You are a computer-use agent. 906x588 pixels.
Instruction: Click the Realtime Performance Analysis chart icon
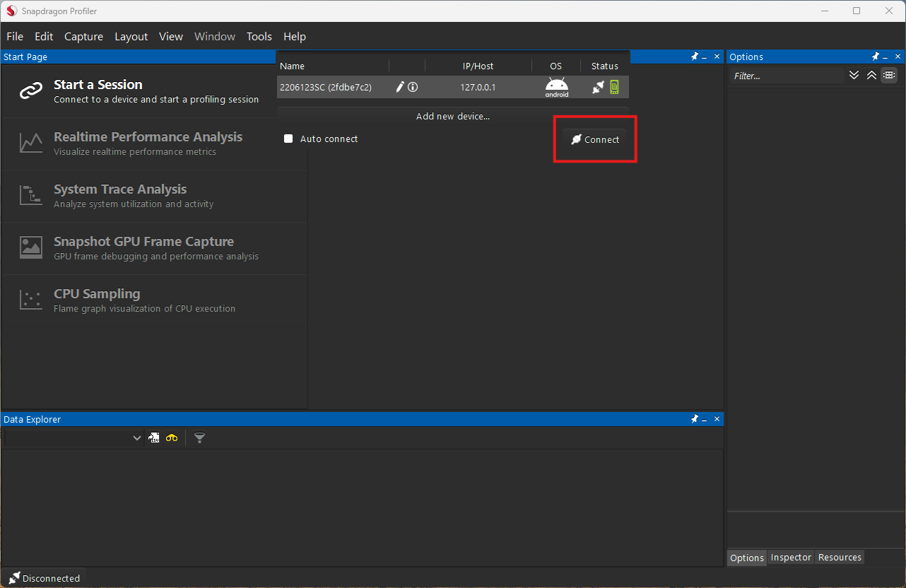tap(30, 143)
